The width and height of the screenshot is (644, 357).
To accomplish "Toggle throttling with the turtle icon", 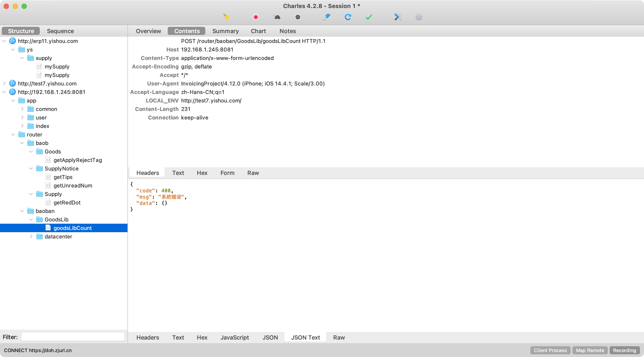I will pos(277,17).
